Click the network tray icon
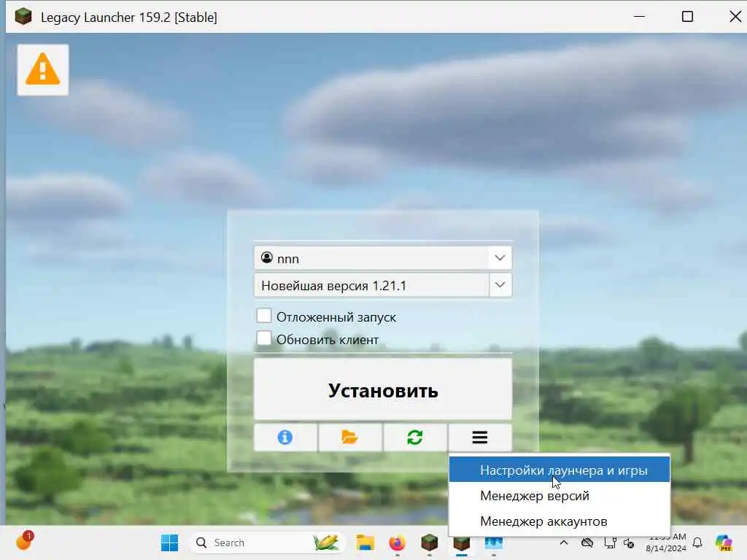The image size is (747, 560). tap(609, 542)
